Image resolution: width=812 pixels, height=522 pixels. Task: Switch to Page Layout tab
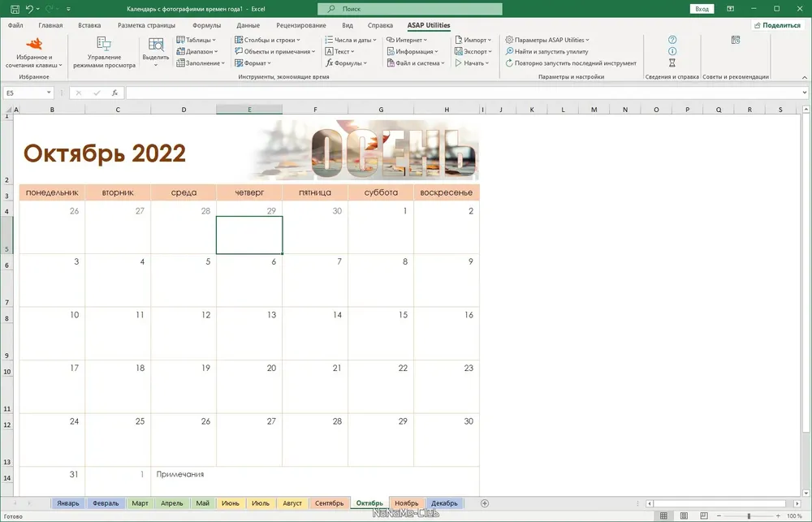(x=146, y=25)
